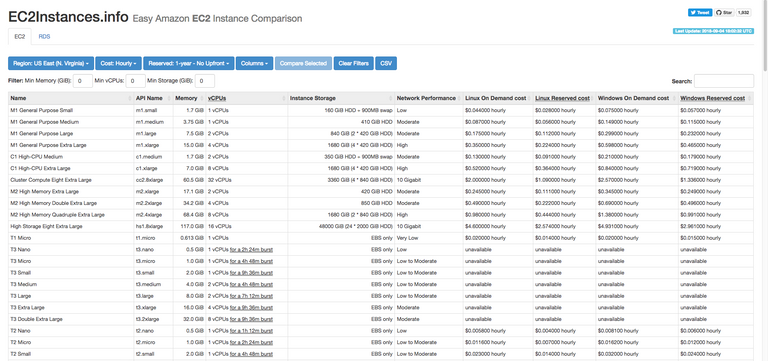Export table with the CSV button
Image resolution: width=768 pixels, height=361 pixels.
tap(386, 63)
